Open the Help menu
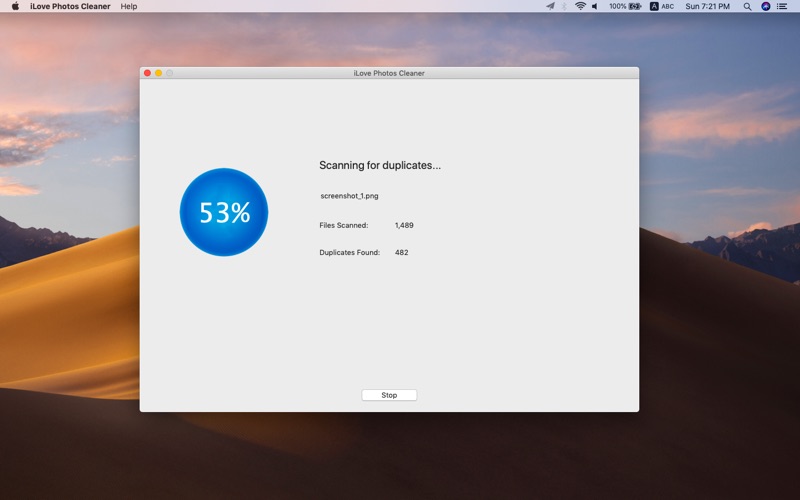800x500 pixels. pos(129,6)
